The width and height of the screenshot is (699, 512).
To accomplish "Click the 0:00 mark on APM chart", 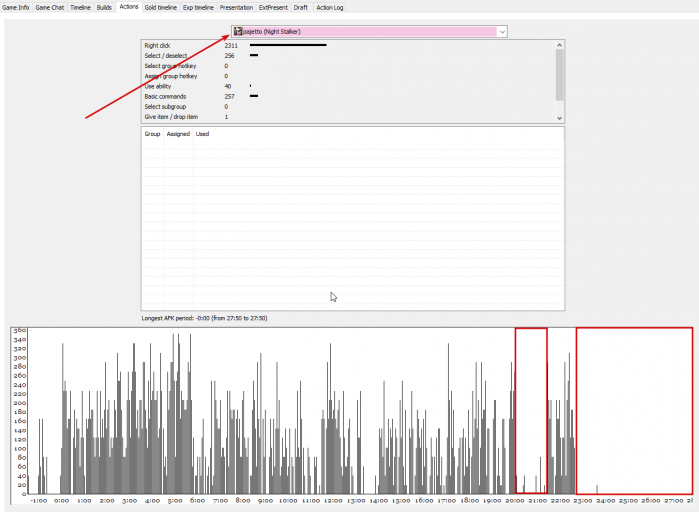I will pyautogui.click(x=62, y=500).
